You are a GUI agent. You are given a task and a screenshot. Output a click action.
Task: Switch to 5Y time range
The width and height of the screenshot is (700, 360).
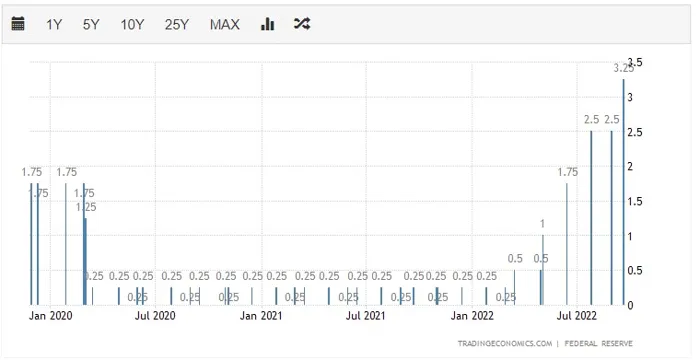[91, 24]
